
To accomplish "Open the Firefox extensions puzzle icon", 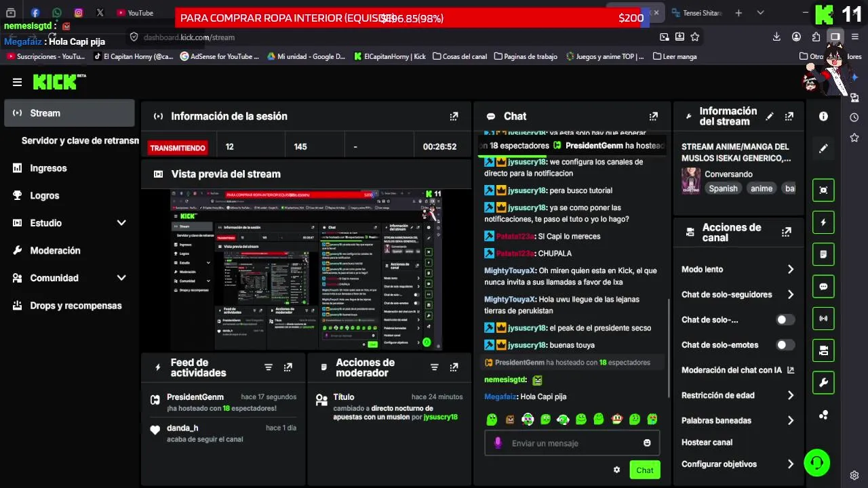I will 816,37.
